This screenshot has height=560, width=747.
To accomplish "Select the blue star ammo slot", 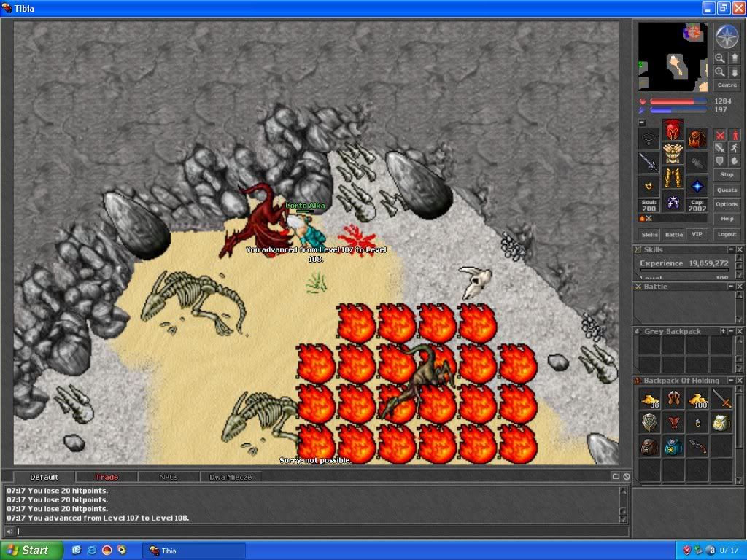I will tap(697, 186).
